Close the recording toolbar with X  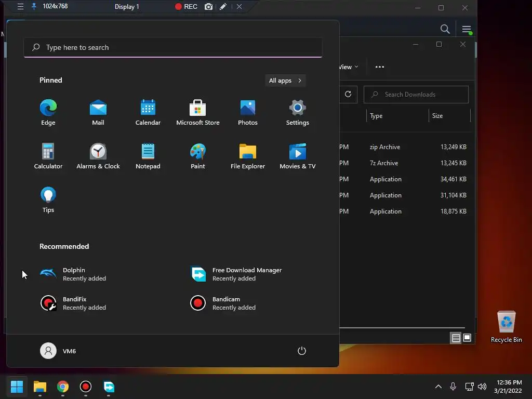(x=239, y=7)
